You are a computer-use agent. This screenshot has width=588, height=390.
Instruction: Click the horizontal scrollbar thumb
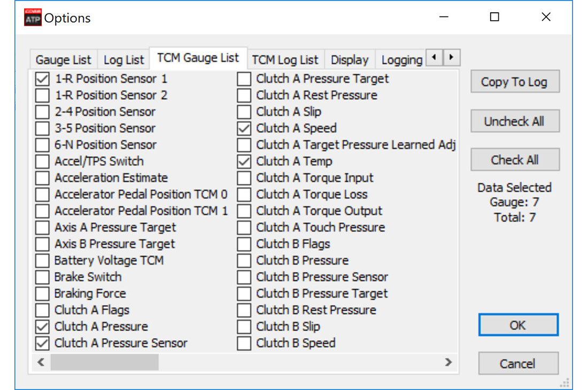tap(105, 362)
